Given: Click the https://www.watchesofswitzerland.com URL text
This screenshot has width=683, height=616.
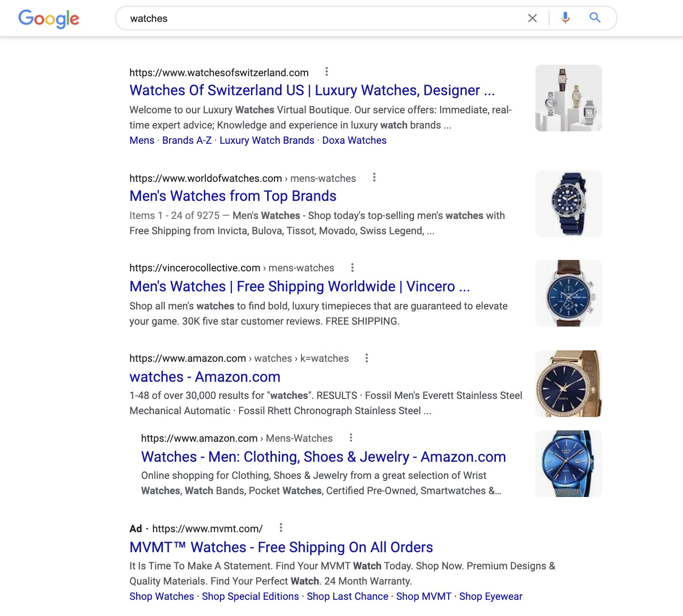Looking at the screenshot, I should 219,73.
